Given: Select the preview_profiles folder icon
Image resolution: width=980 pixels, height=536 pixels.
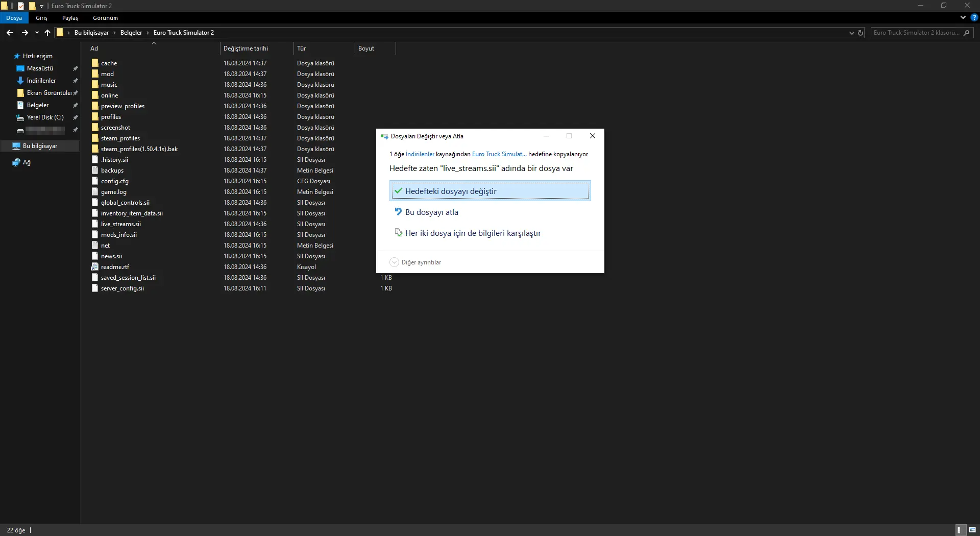Looking at the screenshot, I should click(x=95, y=106).
